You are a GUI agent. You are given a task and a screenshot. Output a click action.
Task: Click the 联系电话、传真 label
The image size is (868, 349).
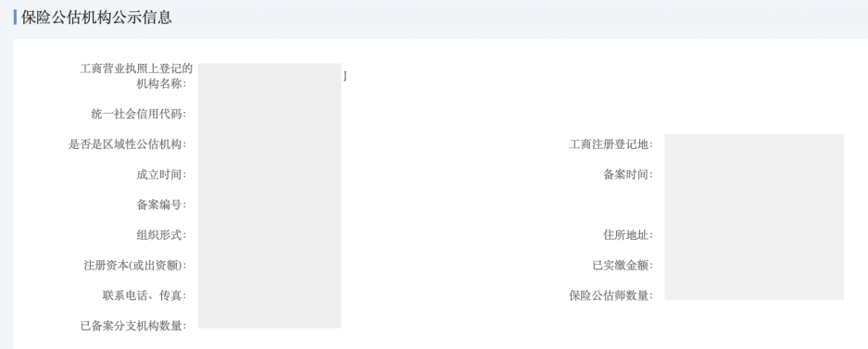pos(144,295)
